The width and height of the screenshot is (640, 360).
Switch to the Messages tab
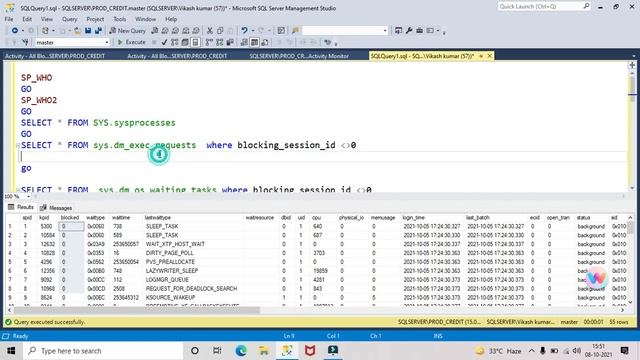point(56,208)
